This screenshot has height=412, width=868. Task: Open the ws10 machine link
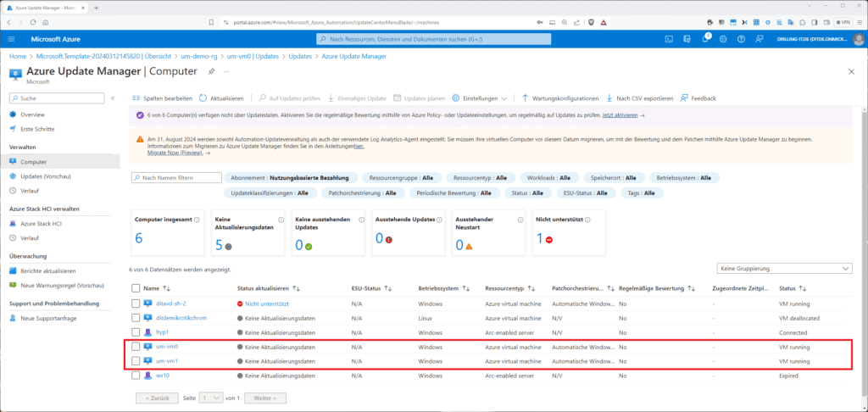(x=163, y=376)
